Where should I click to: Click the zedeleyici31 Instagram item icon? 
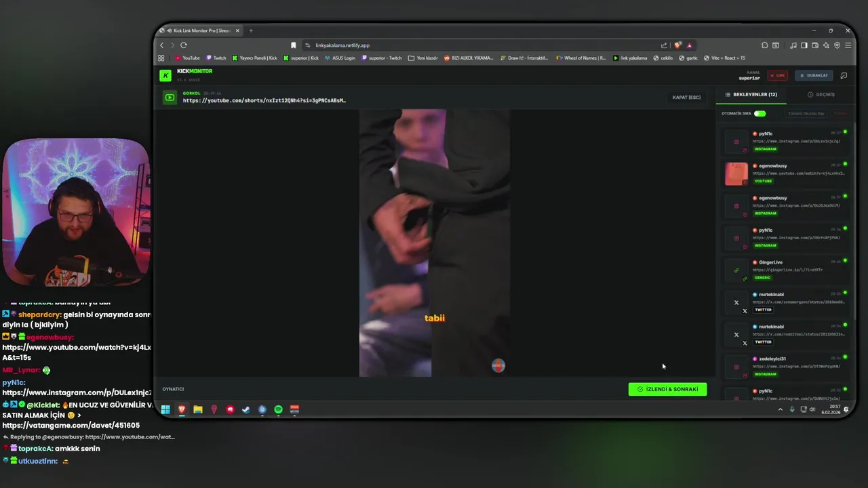coord(736,367)
